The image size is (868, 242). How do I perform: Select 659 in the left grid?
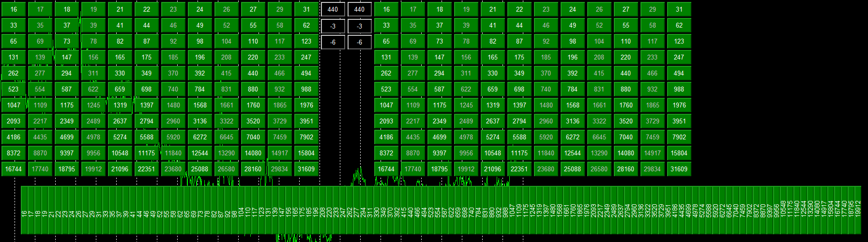tap(120, 89)
